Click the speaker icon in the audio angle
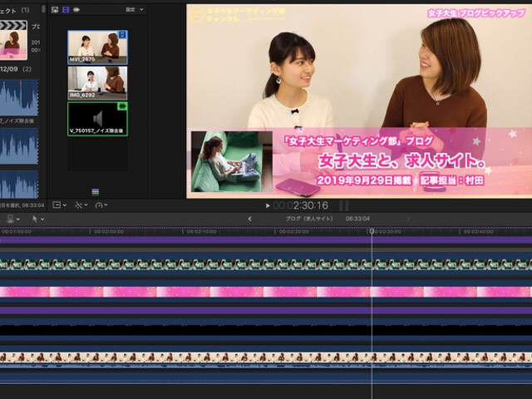 click(98, 119)
